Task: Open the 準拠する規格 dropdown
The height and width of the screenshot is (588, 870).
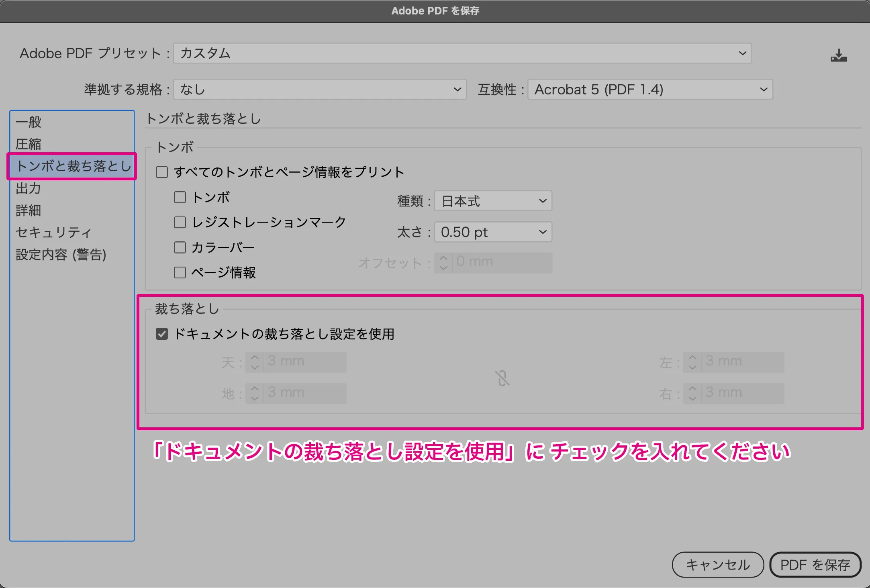Action: (x=320, y=89)
